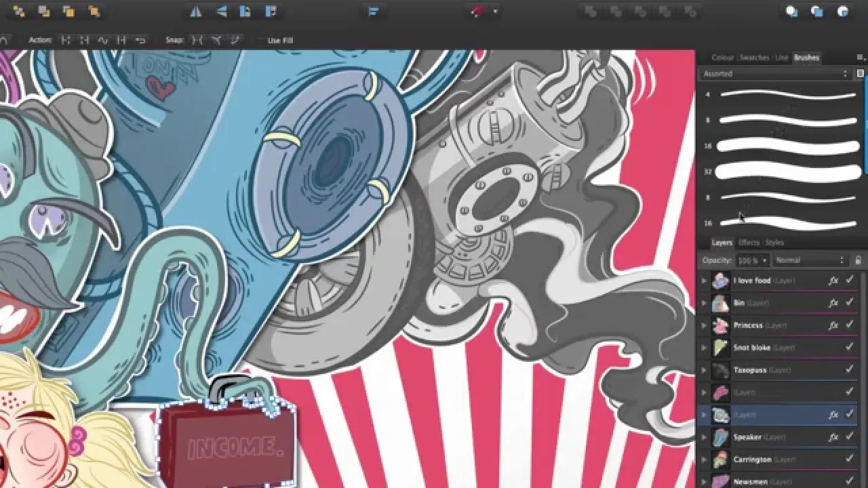Switch to the Effects tab

(x=749, y=243)
